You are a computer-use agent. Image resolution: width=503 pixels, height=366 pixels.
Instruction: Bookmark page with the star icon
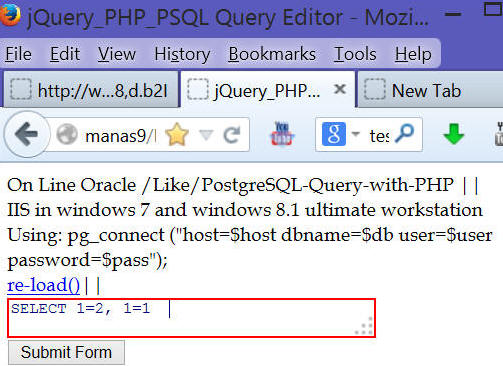pyautogui.click(x=177, y=135)
